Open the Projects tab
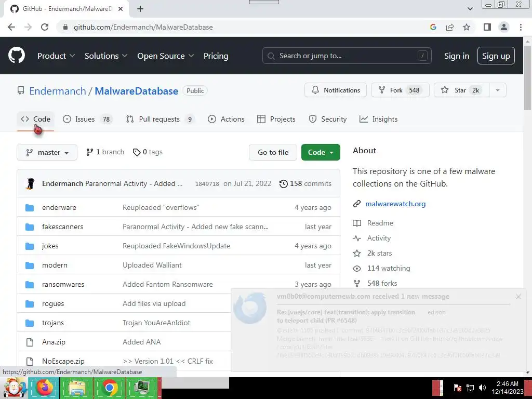Viewport: 532px width, 399px height. (x=276, y=119)
